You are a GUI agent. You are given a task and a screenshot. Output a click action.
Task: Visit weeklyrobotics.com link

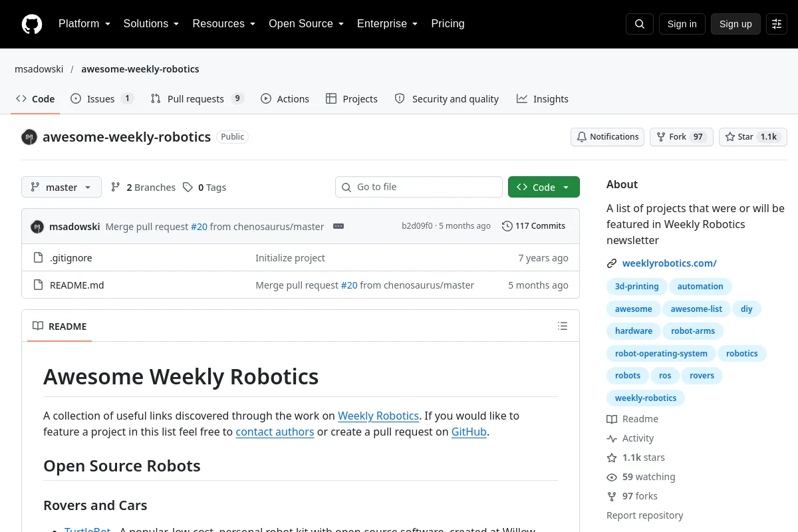pos(670,263)
